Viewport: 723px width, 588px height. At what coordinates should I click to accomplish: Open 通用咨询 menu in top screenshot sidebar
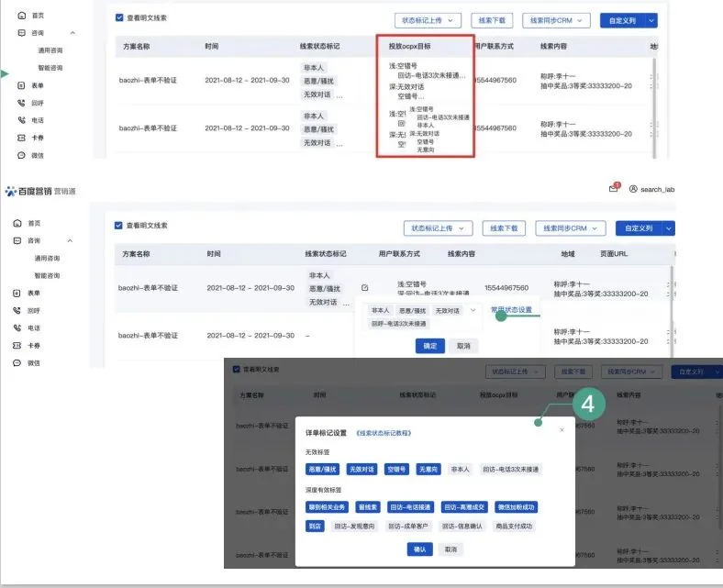(x=50, y=50)
